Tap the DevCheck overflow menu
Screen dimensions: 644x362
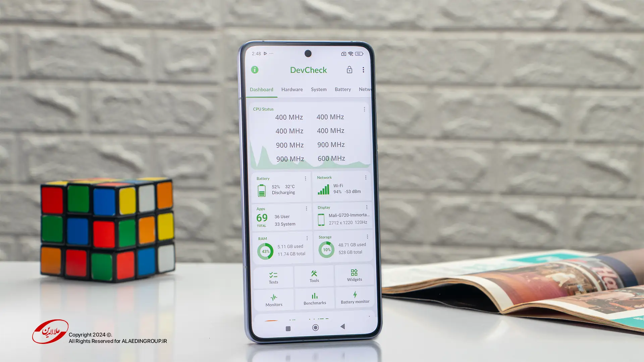363,70
